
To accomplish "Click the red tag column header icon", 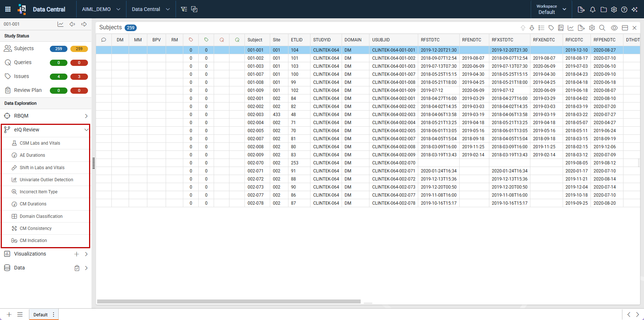I will [x=191, y=40].
